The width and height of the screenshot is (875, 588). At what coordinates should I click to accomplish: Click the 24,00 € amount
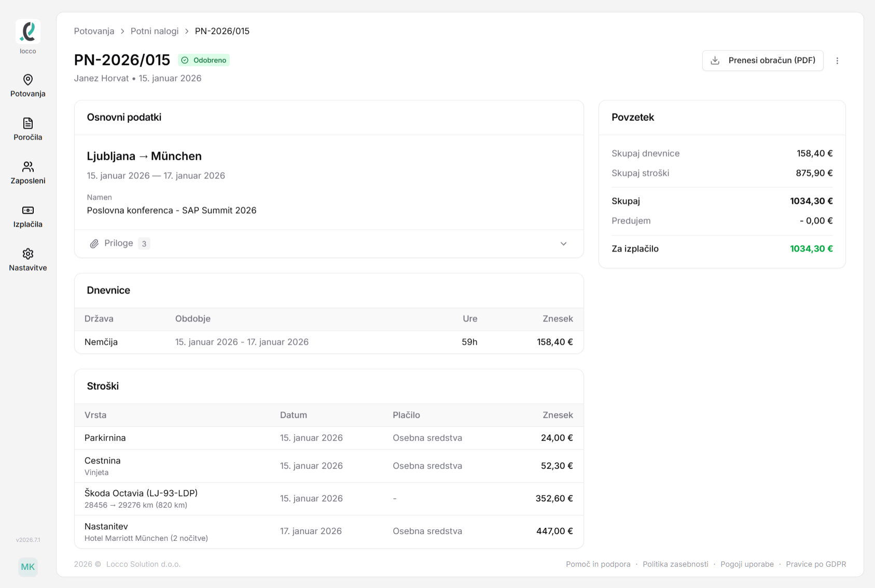tap(557, 438)
